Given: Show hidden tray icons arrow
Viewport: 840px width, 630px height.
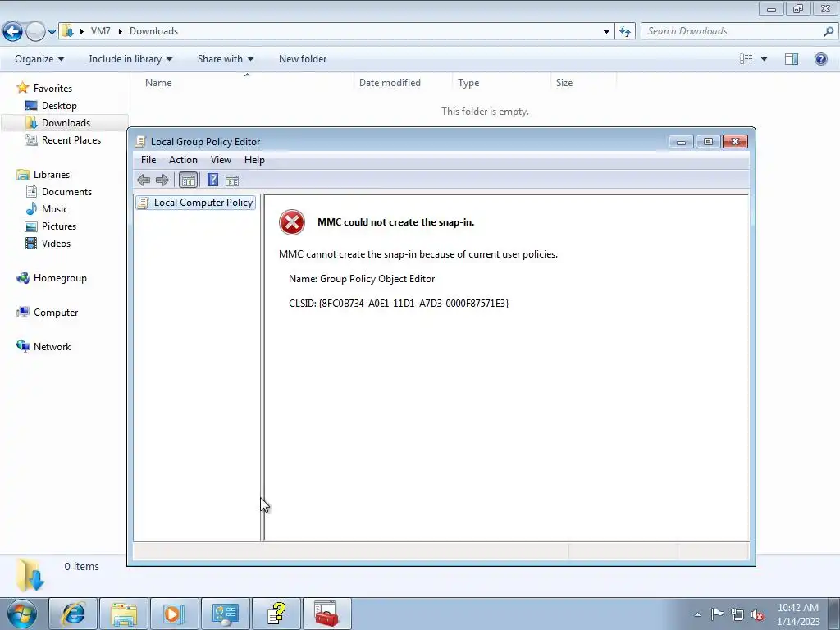Looking at the screenshot, I should [697, 614].
